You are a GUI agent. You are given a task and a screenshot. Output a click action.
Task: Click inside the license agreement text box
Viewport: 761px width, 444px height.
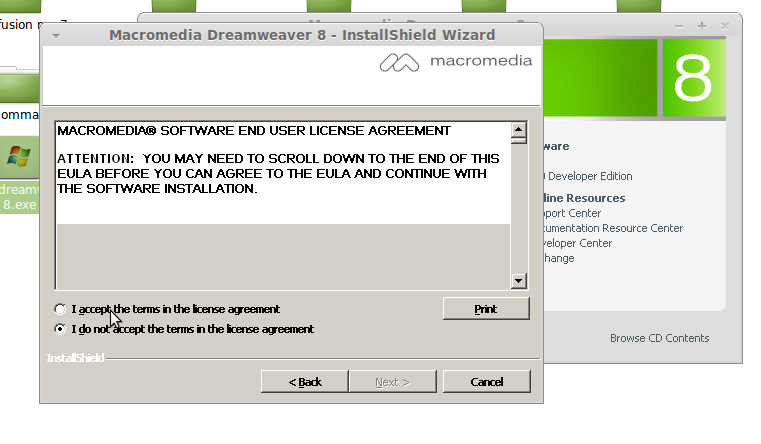point(283,205)
